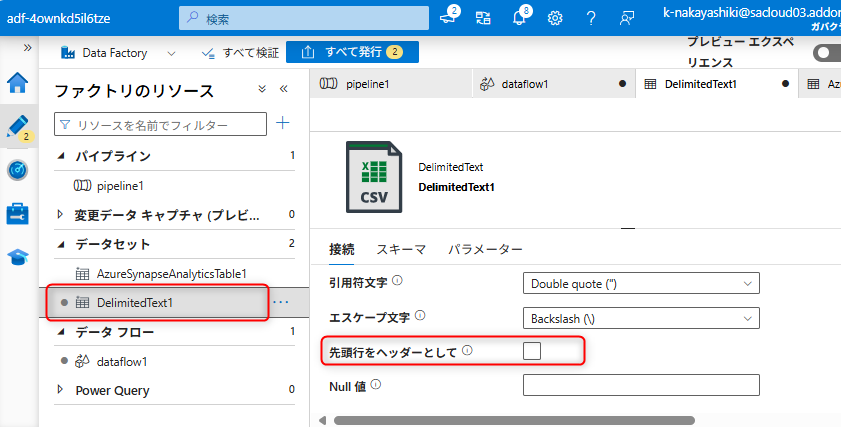Open the escape character Backslash dropdown
This screenshot has width=841, height=427.
(641, 318)
